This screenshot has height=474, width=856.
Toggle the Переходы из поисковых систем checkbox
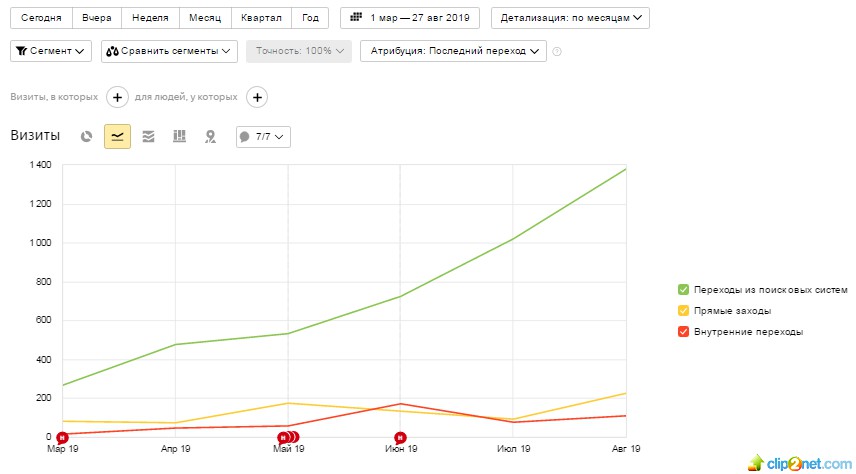click(x=683, y=289)
